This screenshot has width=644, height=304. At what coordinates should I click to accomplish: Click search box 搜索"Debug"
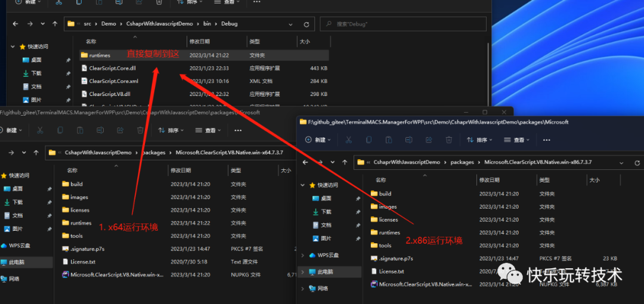403,24
